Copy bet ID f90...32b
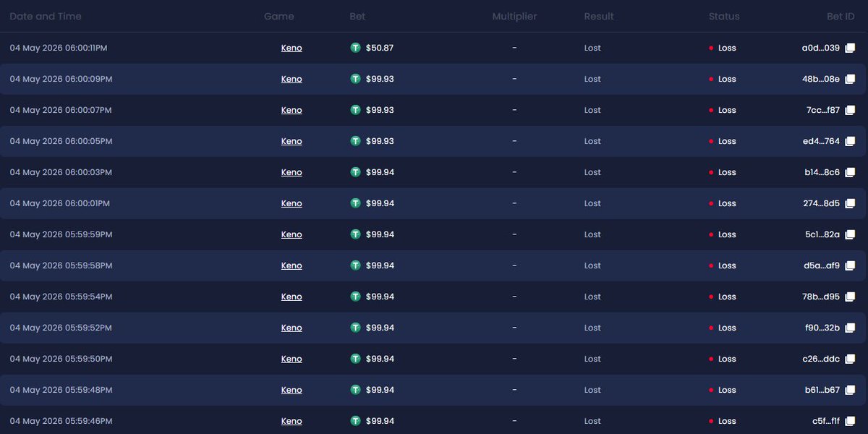The image size is (868, 434). pos(851,328)
